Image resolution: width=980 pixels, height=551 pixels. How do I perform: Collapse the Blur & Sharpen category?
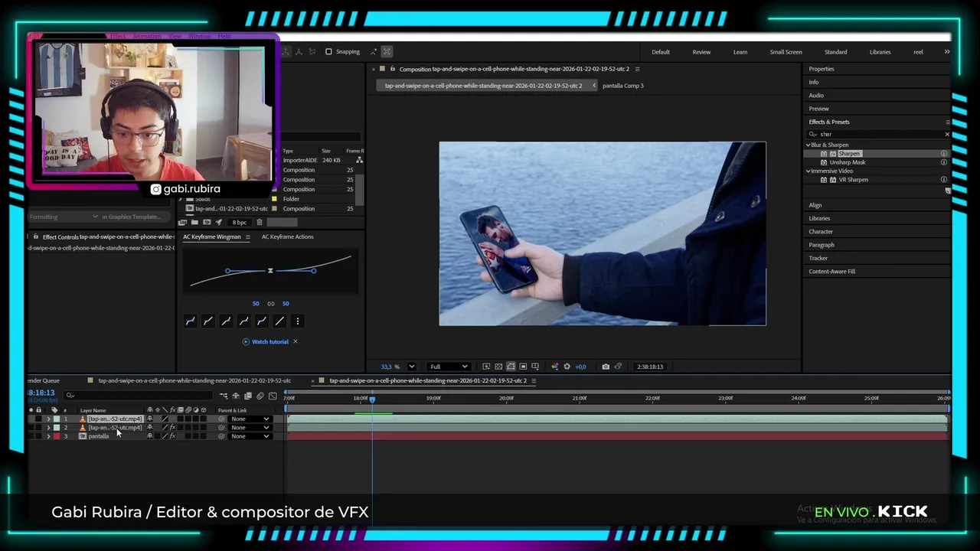(x=808, y=145)
